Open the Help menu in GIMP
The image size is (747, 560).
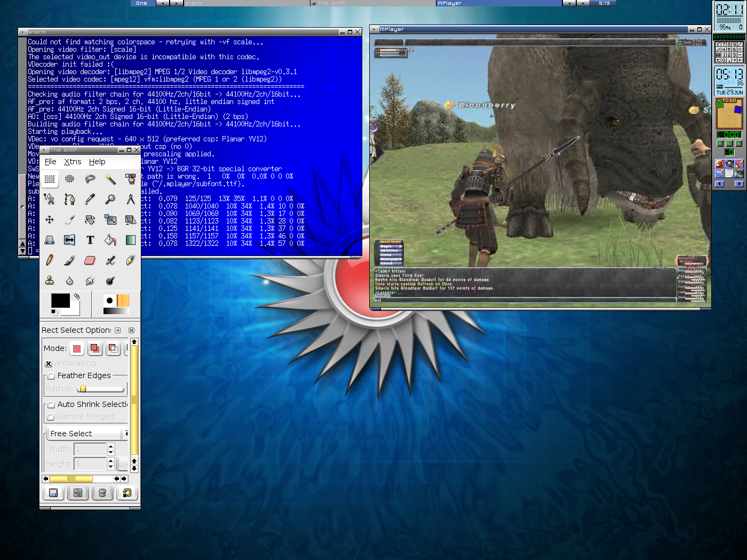click(97, 162)
